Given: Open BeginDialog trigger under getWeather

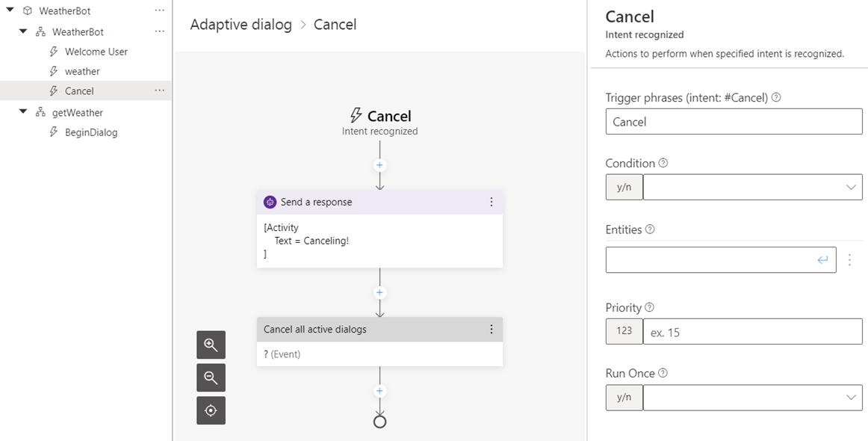Looking at the screenshot, I should [x=90, y=132].
